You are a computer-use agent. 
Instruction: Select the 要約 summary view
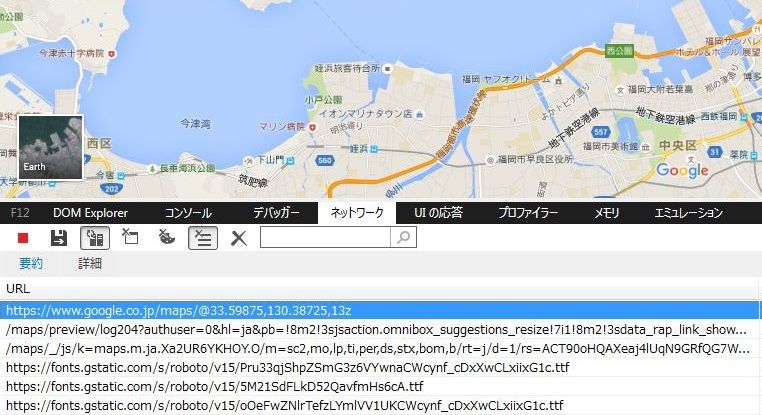click(31, 263)
